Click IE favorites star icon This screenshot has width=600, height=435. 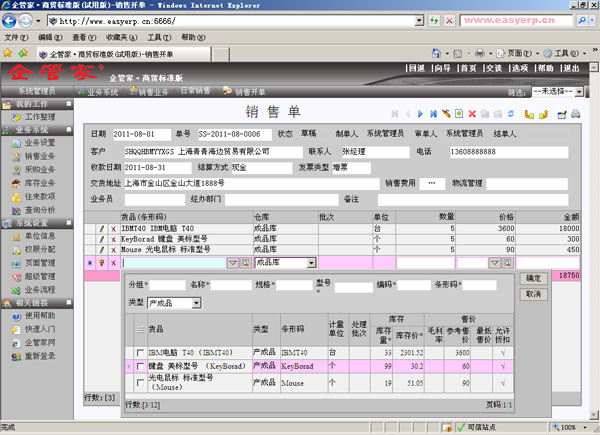8,53
